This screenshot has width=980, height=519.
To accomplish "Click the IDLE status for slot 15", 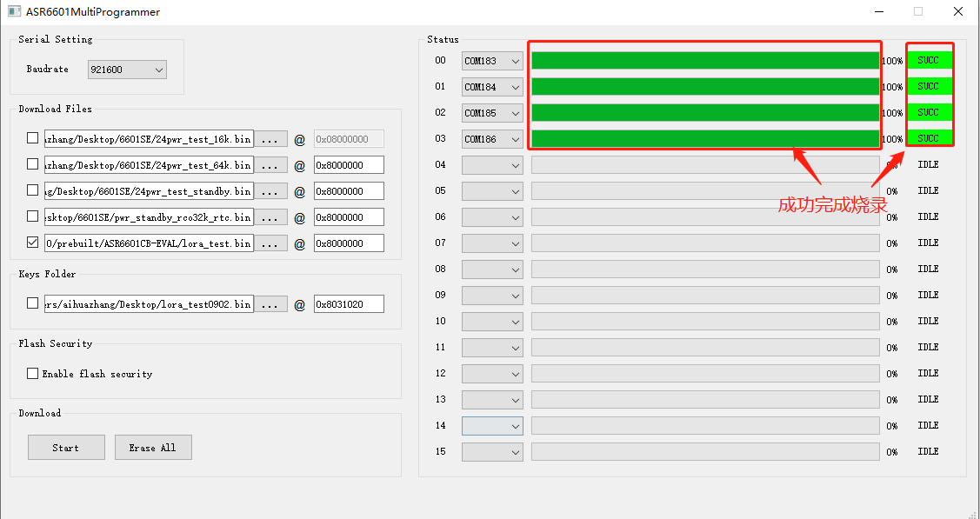I will click(x=928, y=451).
